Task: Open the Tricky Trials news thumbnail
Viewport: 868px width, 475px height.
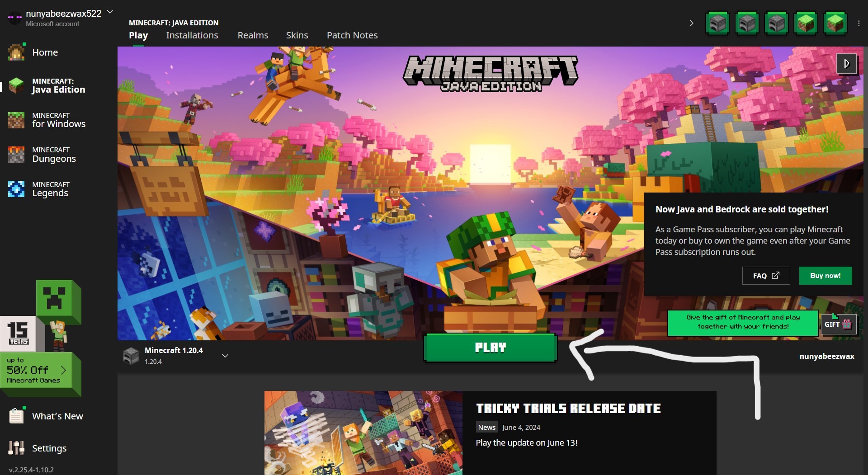Action: pos(363,433)
